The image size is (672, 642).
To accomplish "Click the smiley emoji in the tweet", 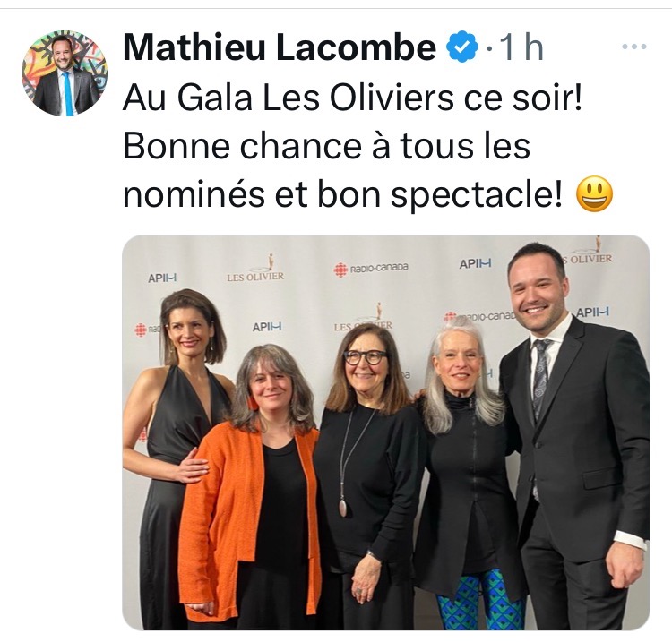I will (593, 194).
